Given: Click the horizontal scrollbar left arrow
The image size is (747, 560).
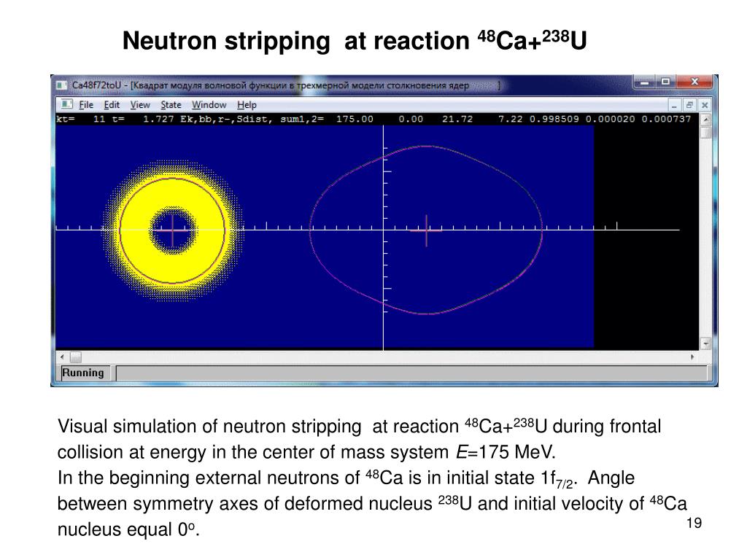Looking at the screenshot, I should [x=62, y=357].
